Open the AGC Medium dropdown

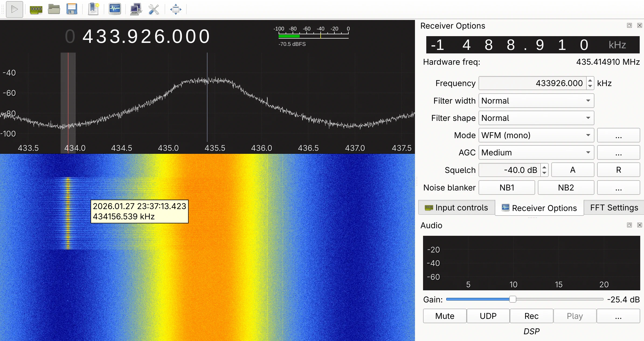(x=536, y=152)
